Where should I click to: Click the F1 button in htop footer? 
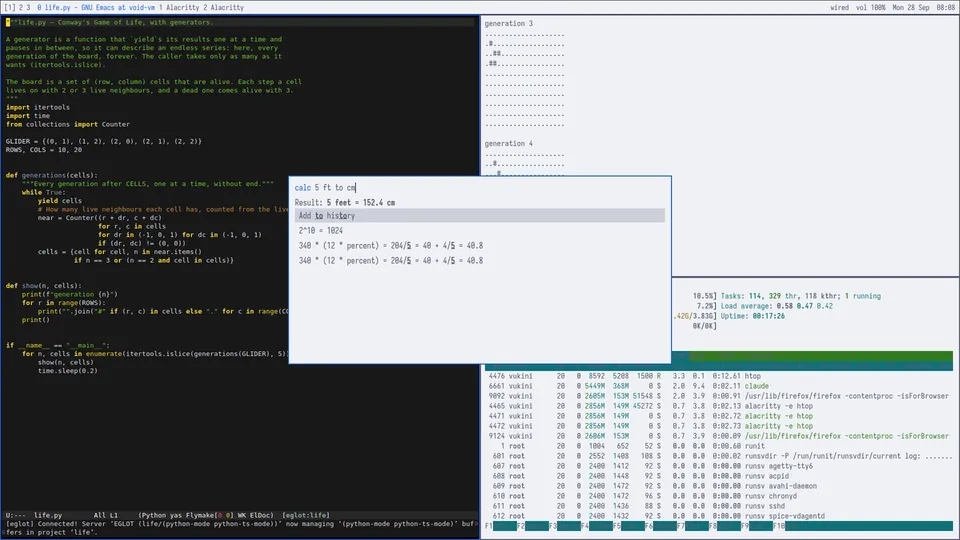(500, 526)
